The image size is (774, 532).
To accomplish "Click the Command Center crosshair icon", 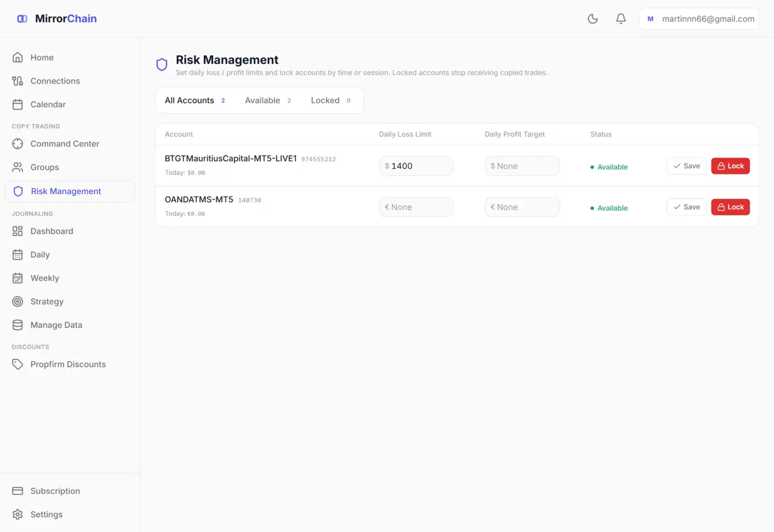I will click(x=18, y=144).
